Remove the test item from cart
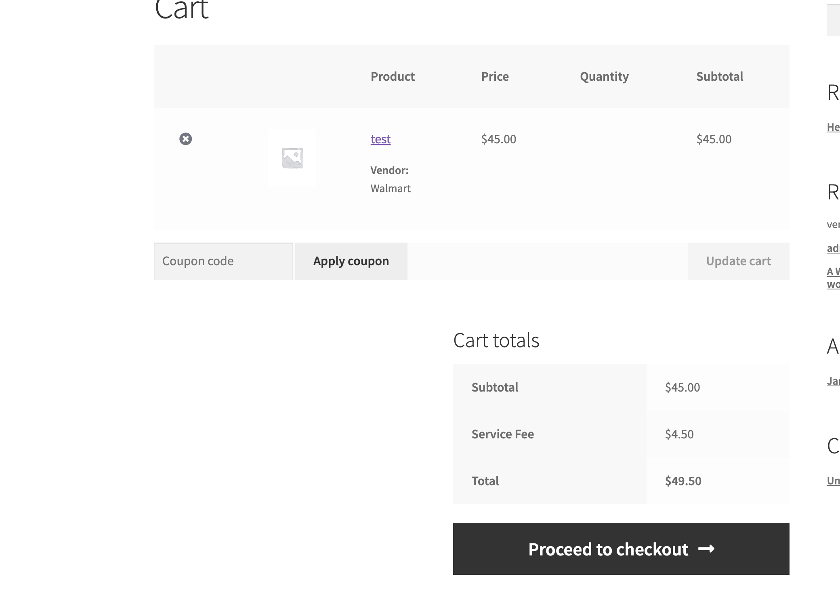 (186, 139)
